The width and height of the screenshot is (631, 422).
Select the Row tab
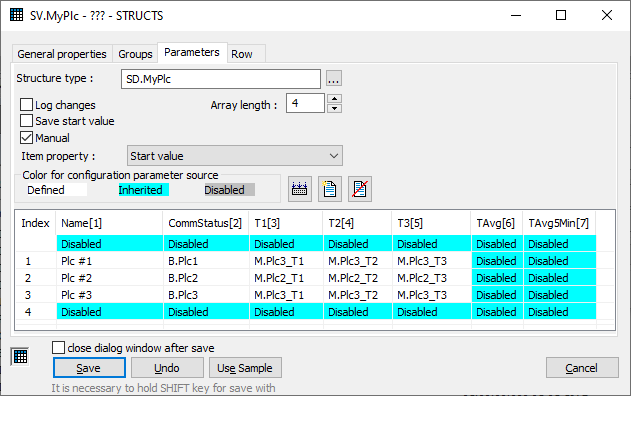click(242, 54)
